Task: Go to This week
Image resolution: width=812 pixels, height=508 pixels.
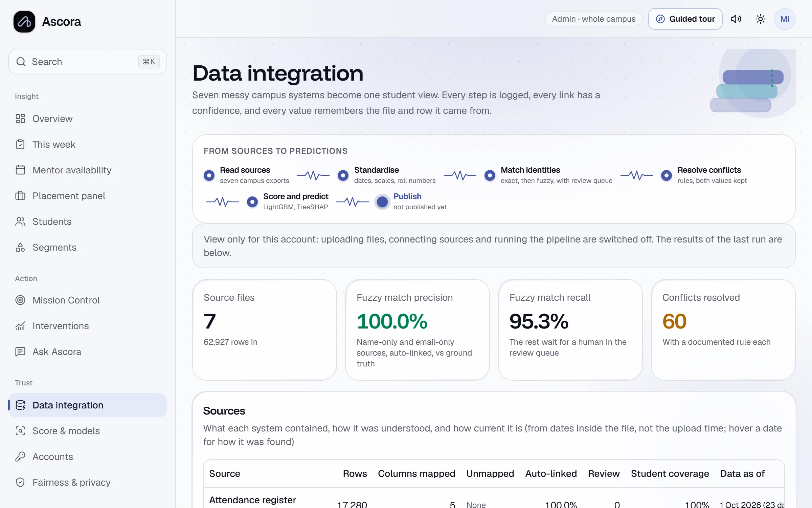Action: [x=88, y=144]
